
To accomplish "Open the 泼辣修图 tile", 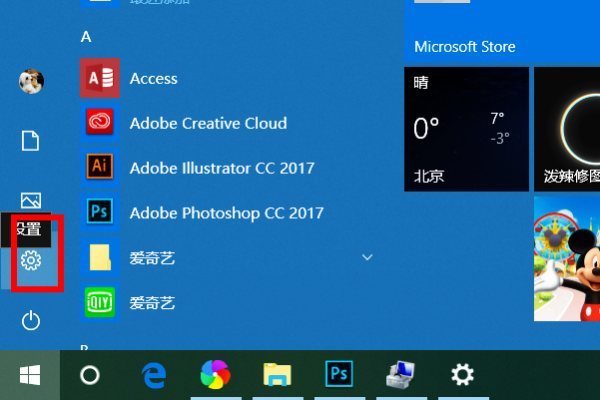I will click(x=567, y=129).
